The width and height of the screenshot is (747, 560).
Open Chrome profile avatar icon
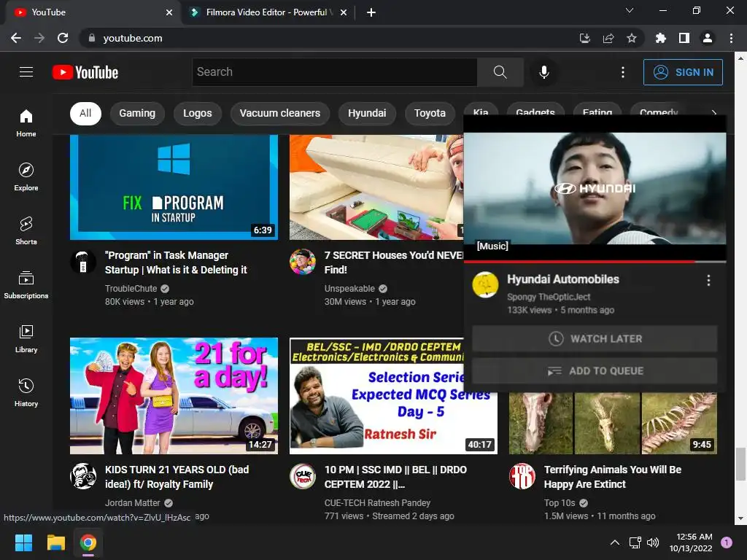tap(708, 38)
